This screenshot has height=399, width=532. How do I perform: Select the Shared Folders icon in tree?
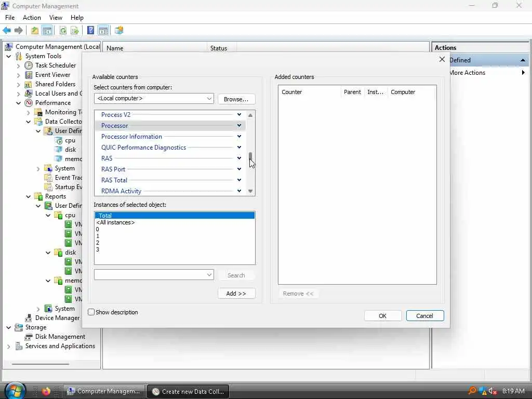click(x=29, y=84)
